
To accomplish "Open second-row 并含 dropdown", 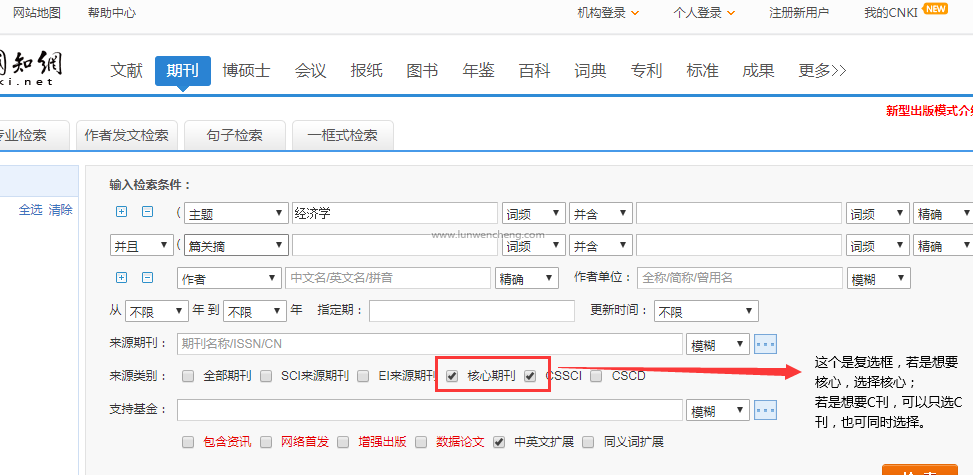I will click(601, 245).
